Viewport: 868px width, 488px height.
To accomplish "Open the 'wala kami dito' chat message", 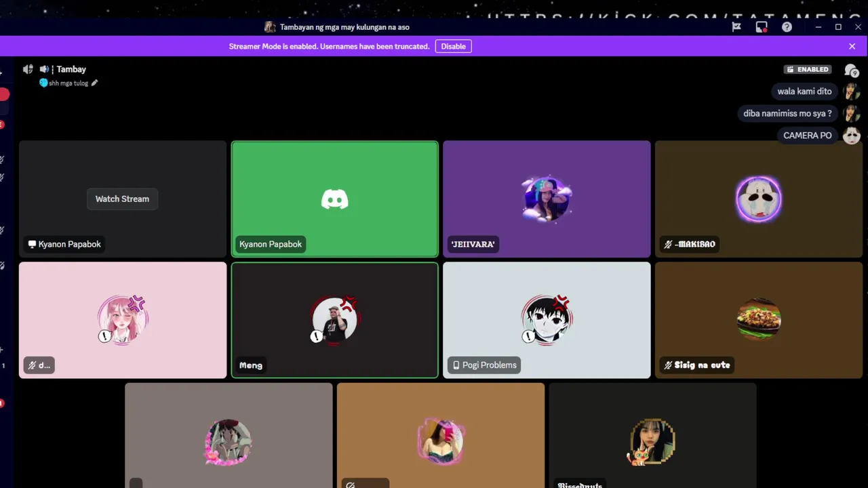I will pos(804,91).
